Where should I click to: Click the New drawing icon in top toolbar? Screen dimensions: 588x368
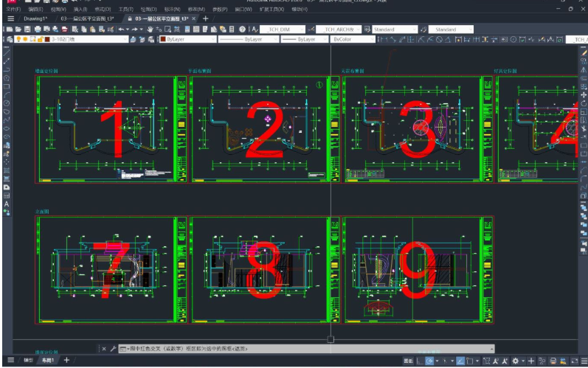(10, 29)
